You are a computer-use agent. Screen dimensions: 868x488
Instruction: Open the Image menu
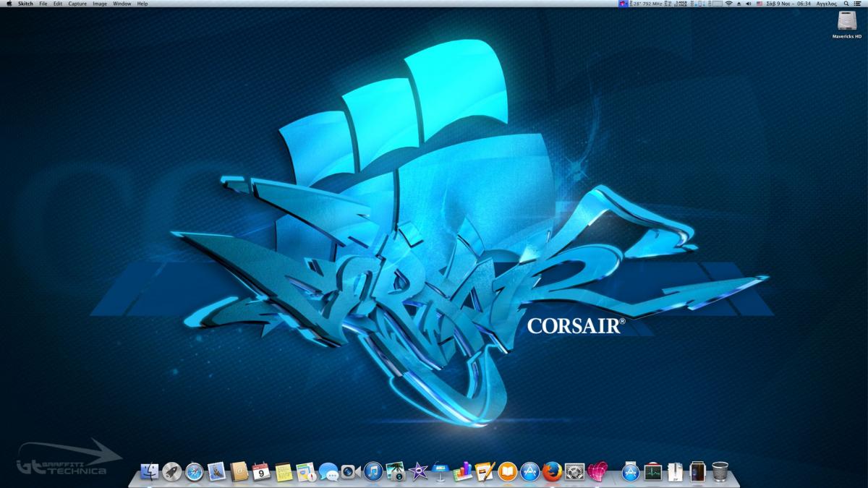click(x=100, y=4)
